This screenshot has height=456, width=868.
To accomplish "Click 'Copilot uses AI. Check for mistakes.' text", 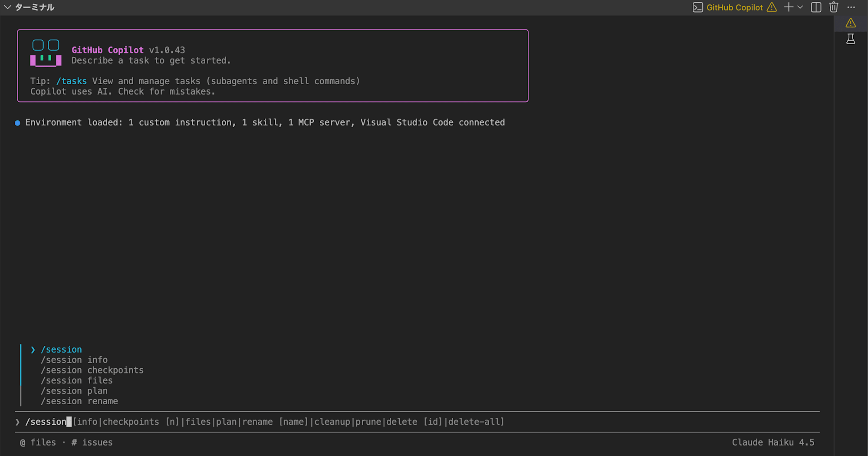I will click(123, 92).
